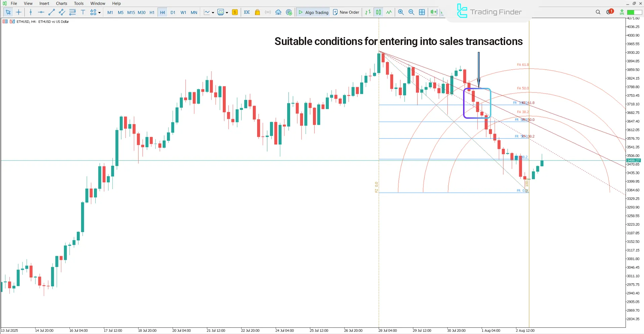The width and height of the screenshot is (644, 334).
Task: Zoom out of the chart
Action: [x=411, y=12]
